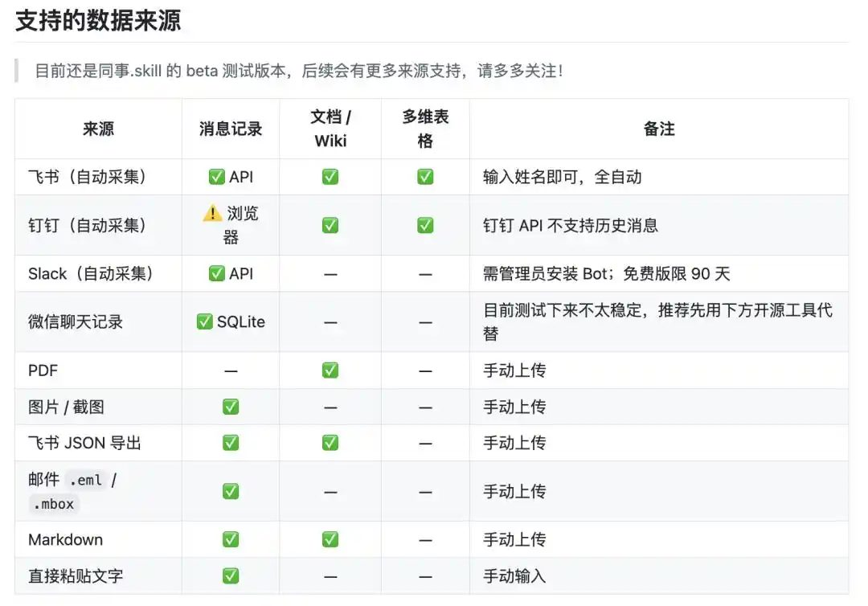
Task: Click the 消息记录 column header
Action: (x=231, y=129)
